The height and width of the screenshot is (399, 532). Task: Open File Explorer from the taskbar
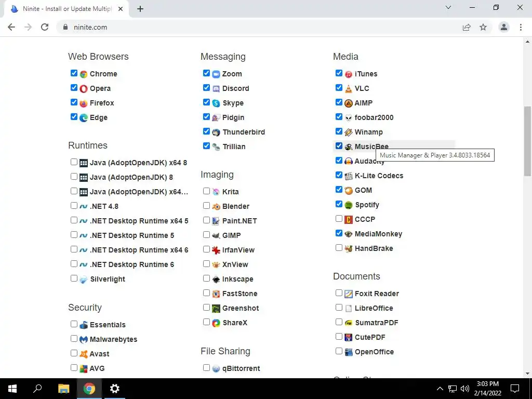pos(63,389)
